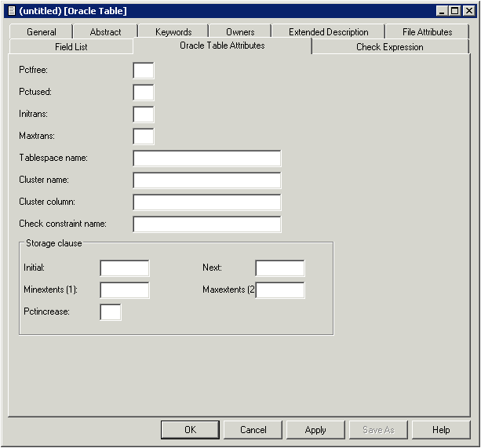Focus the Minextents input box

(125, 290)
